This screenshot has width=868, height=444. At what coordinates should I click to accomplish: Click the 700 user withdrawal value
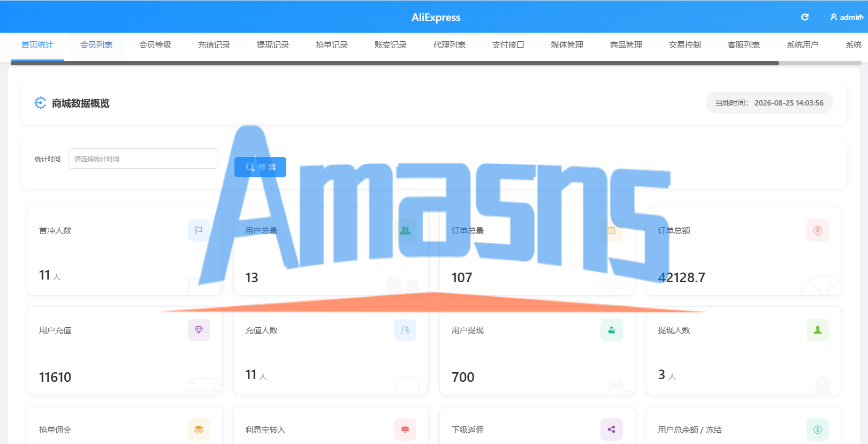pos(463,377)
